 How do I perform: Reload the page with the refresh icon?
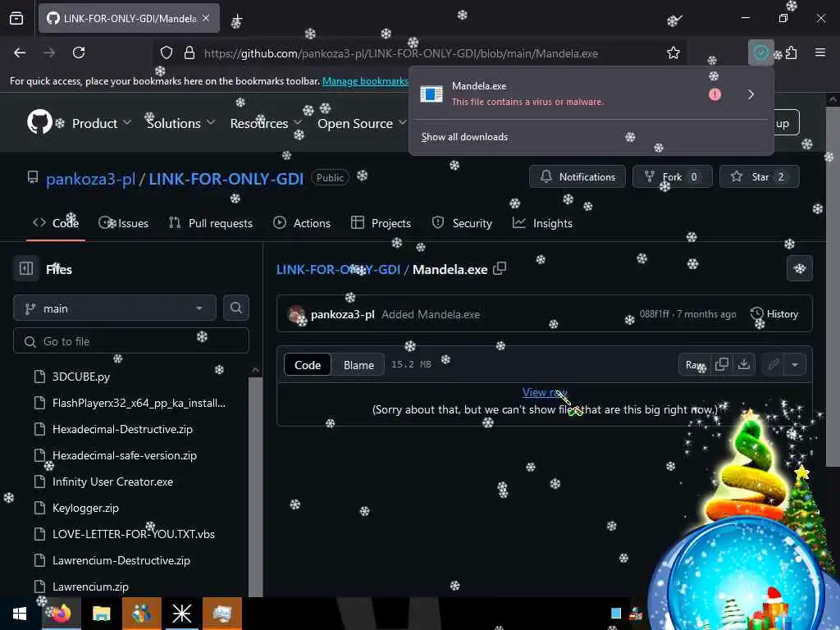[79, 52]
